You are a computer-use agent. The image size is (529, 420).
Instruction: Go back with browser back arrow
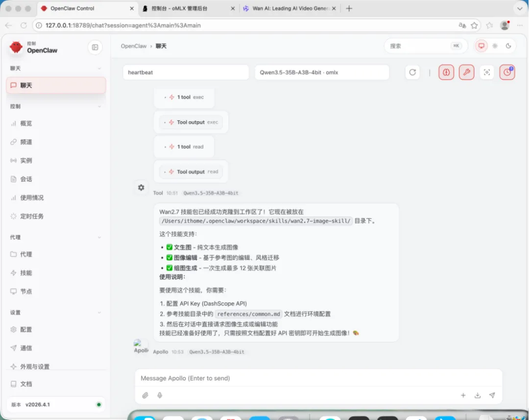[x=9, y=25]
